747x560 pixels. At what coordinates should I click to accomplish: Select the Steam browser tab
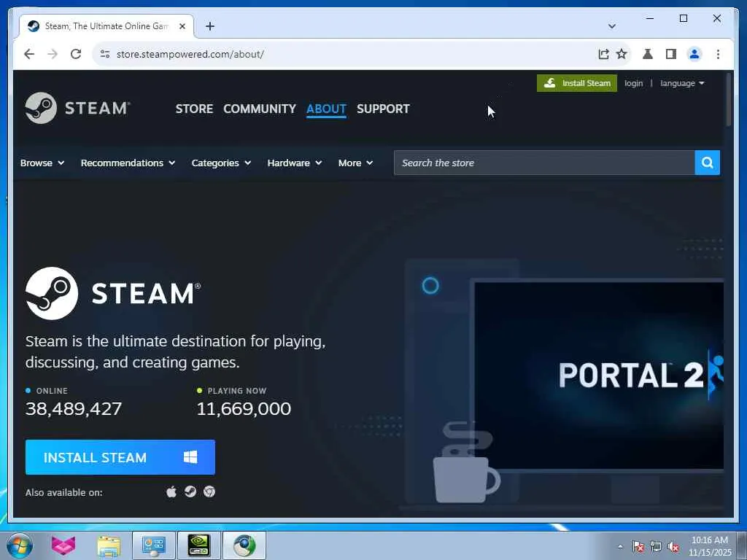pos(107,26)
